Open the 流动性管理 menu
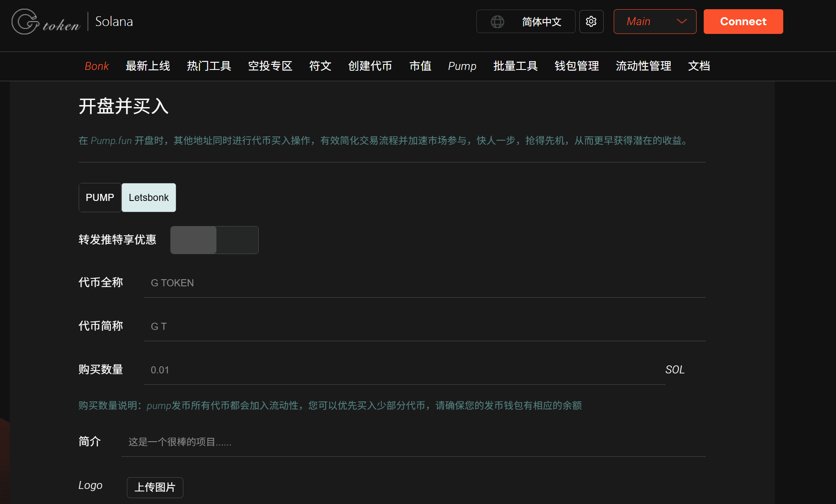Image resolution: width=836 pixels, height=504 pixels. tap(643, 66)
